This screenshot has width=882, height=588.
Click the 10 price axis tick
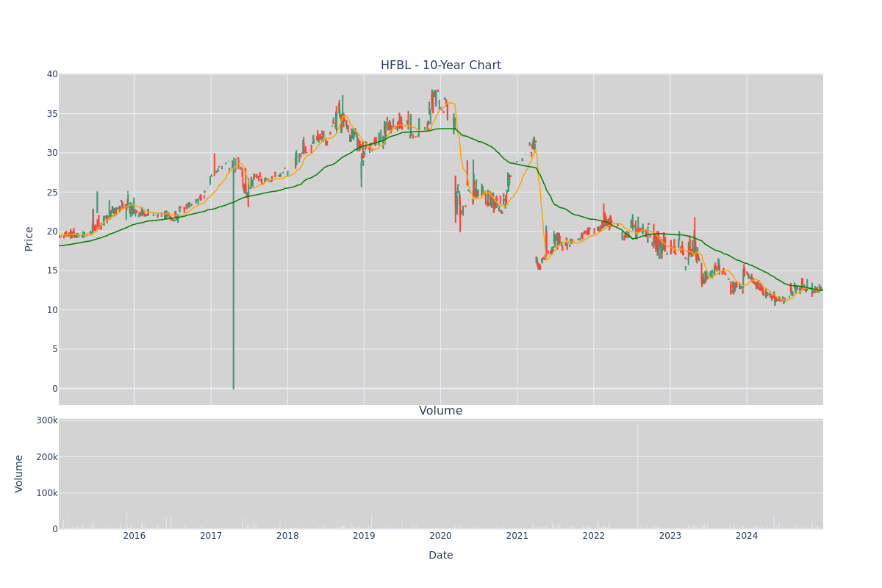(52, 310)
